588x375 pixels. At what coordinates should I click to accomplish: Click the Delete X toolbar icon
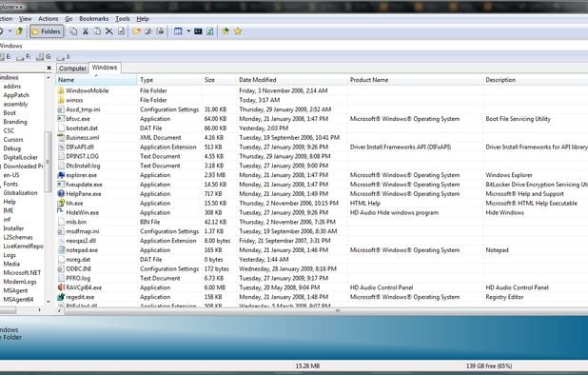coord(109,31)
